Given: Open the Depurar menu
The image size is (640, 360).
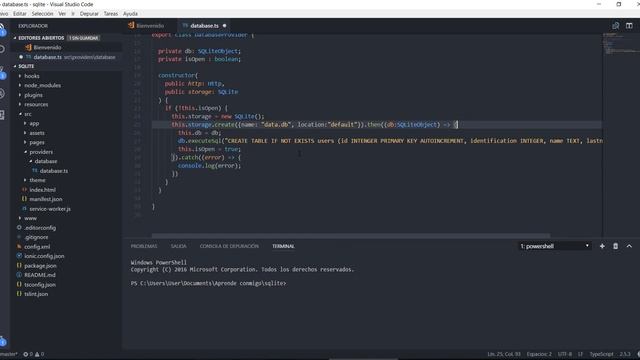Looking at the screenshot, I should 89,13.
